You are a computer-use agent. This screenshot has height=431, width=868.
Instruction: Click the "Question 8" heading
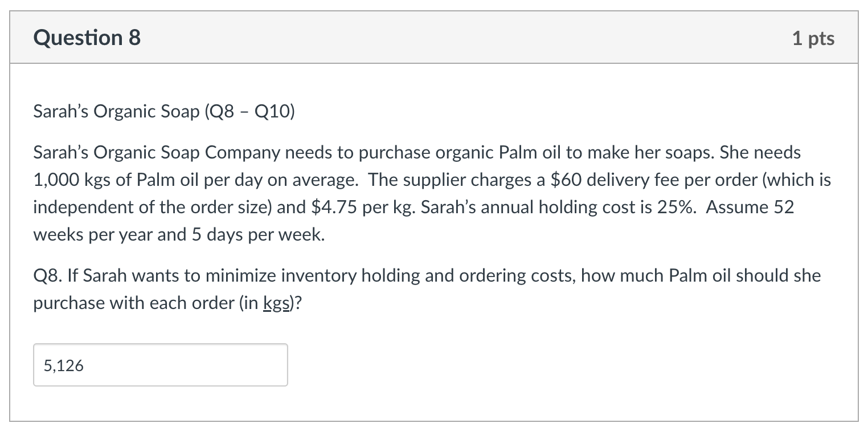pos(87,38)
